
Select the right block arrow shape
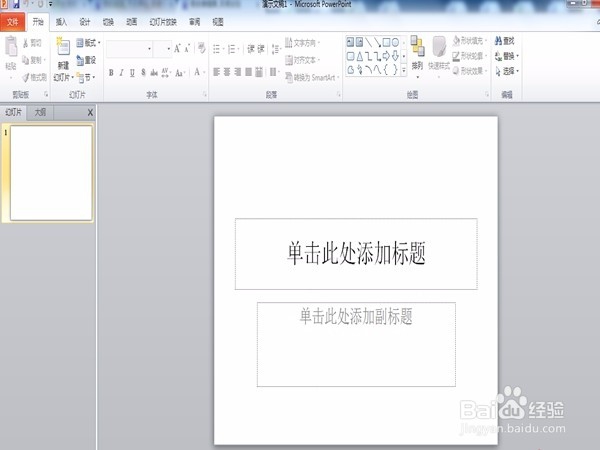[386, 56]
